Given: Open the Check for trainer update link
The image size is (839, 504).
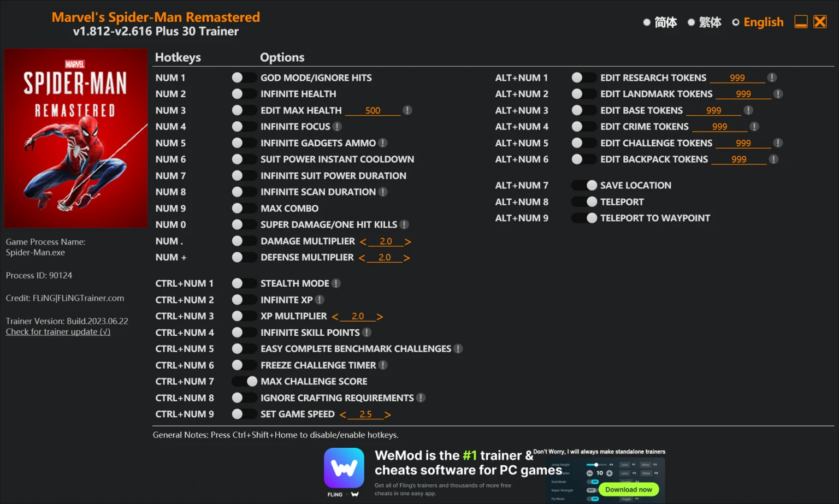Looking at the screenshot, I should pos(58,332).
